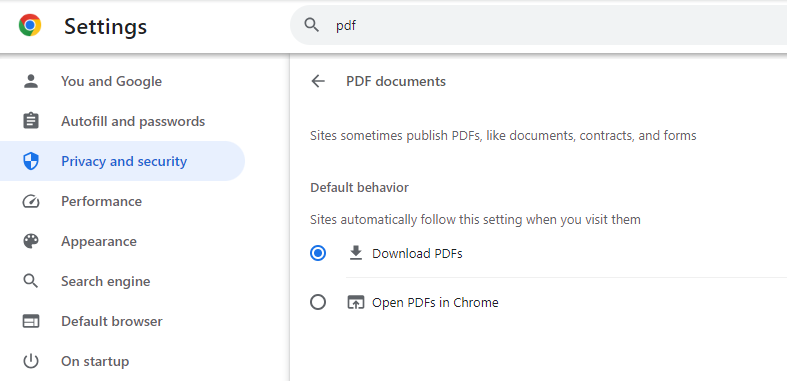Click the search magnifier icon in settings bar

312,25
